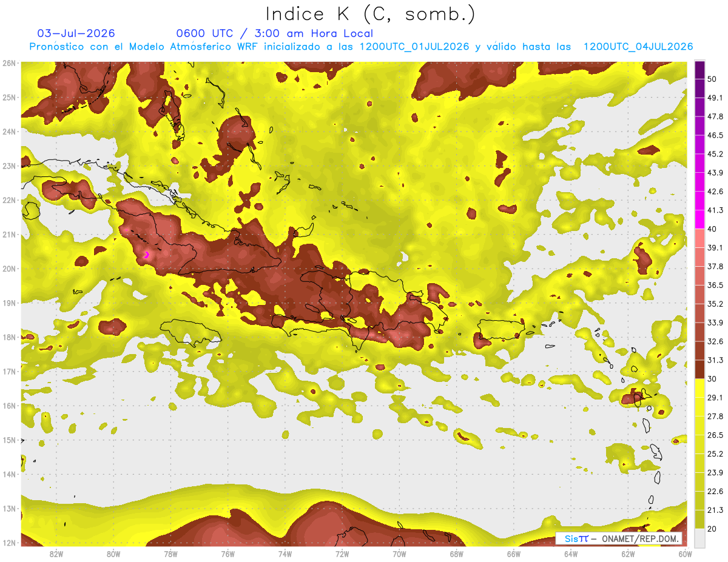The height and width of the screenshot is (562, 728).
Task: Click the small magenta spot over Cuba on map
Action: (147, 255)
